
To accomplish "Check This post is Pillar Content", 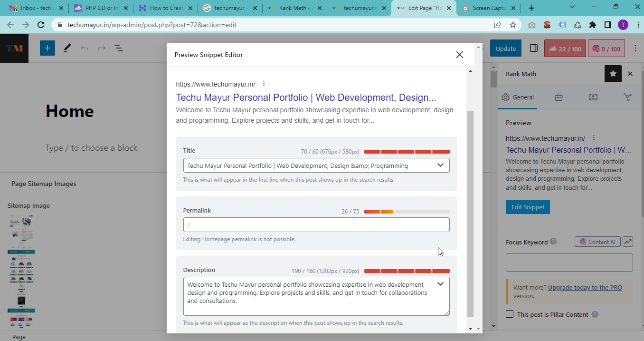I will 510,314.
